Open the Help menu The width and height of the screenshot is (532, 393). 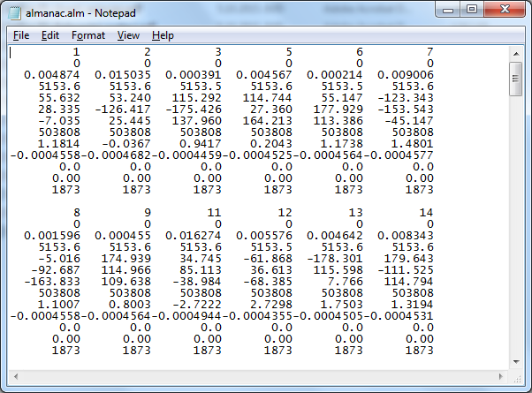coord(163,35)
